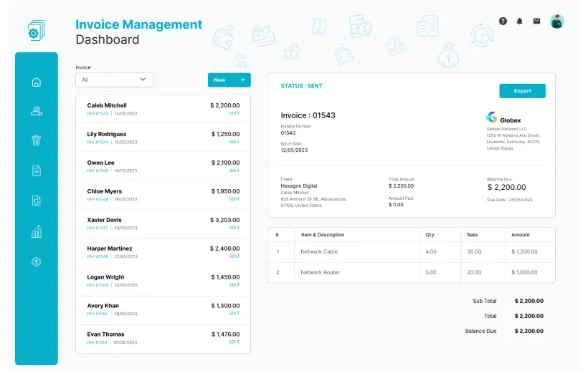The height and width of the screenshot is (371, 588).
Task: Click the $ 1,950.00 amount for Chloe Myers
Action: tap(225, 191)
